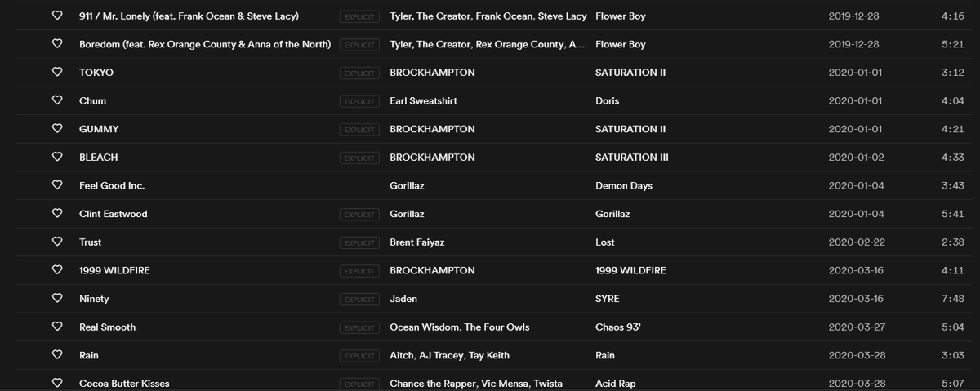Like the song Trust by Brent Faiyaz
This screenshot has width=980, height=391.
57,242
